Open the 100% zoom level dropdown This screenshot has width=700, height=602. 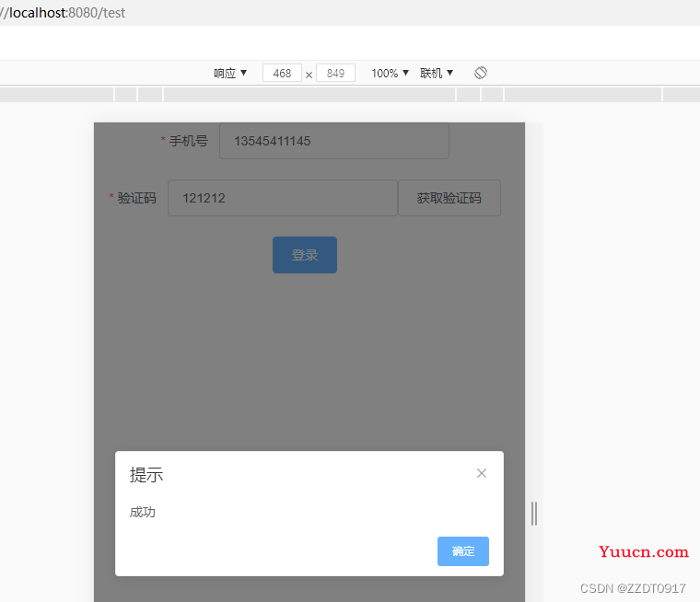(x=391, y=73)
